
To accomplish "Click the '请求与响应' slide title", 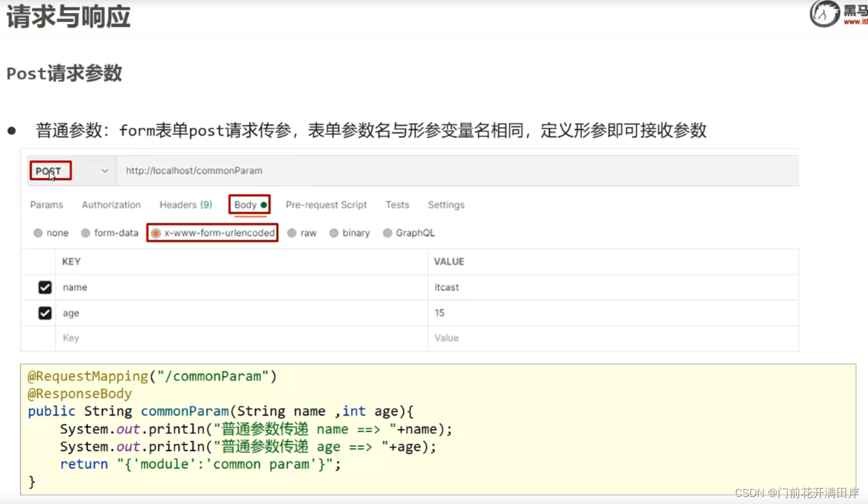I will (68, 16).
